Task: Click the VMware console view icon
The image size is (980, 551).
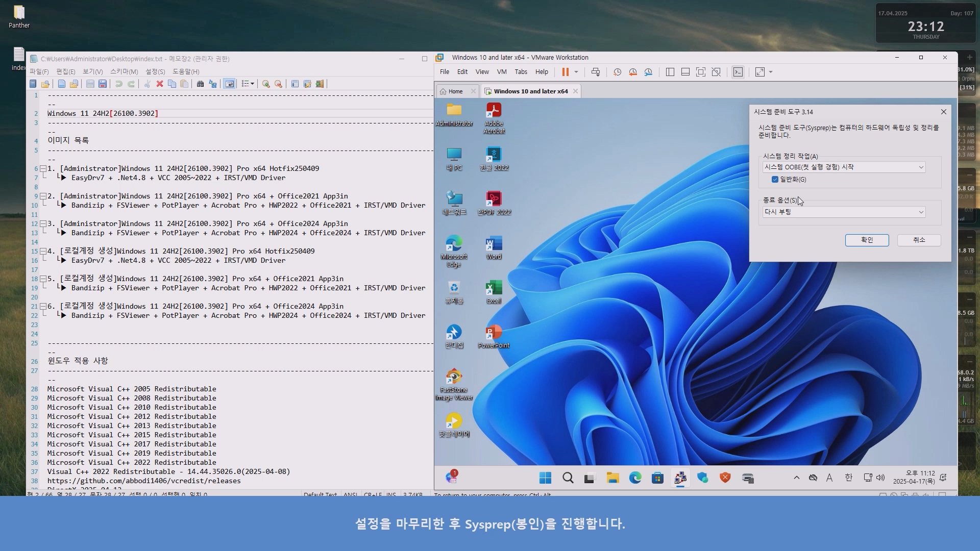Action: [738, 72]
